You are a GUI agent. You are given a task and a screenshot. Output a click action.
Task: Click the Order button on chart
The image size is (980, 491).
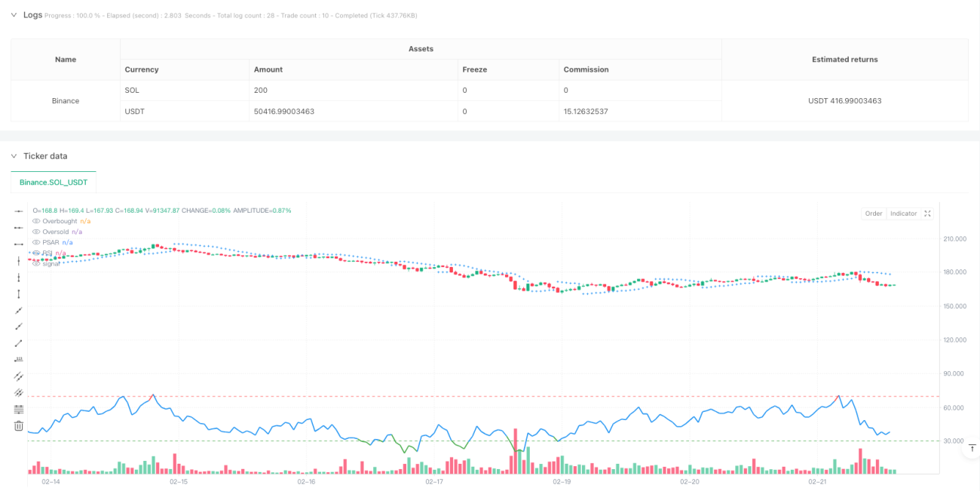point(874,213)
